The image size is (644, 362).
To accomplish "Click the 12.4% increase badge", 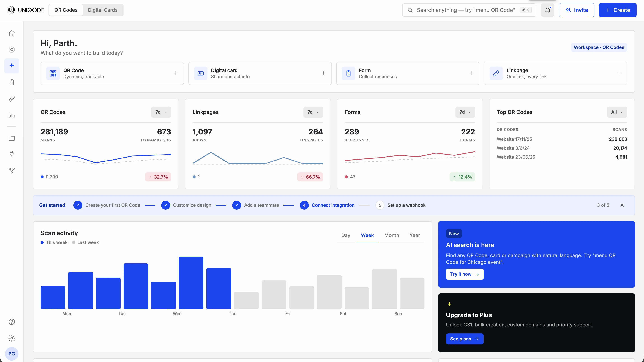I will click(x=462, y=177).
